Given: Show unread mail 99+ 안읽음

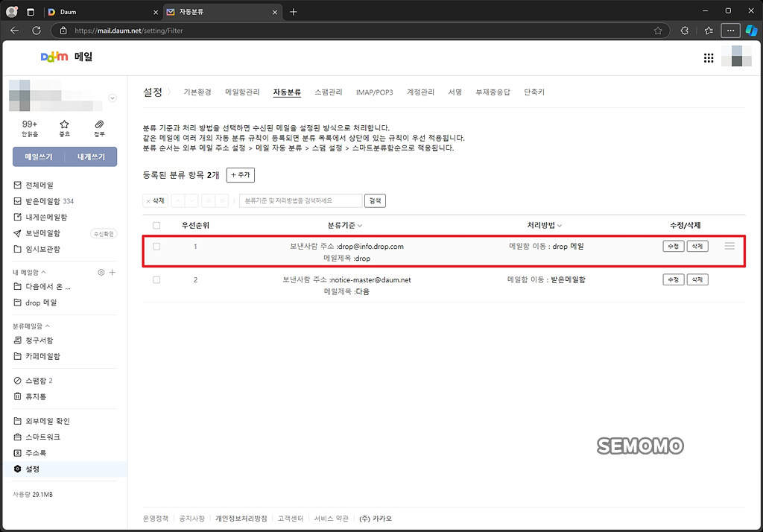Looking at the screenshot, I should [30, 128].
